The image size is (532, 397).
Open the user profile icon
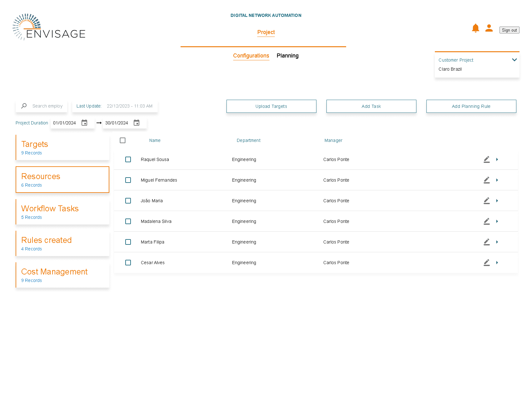pos(489,28)
